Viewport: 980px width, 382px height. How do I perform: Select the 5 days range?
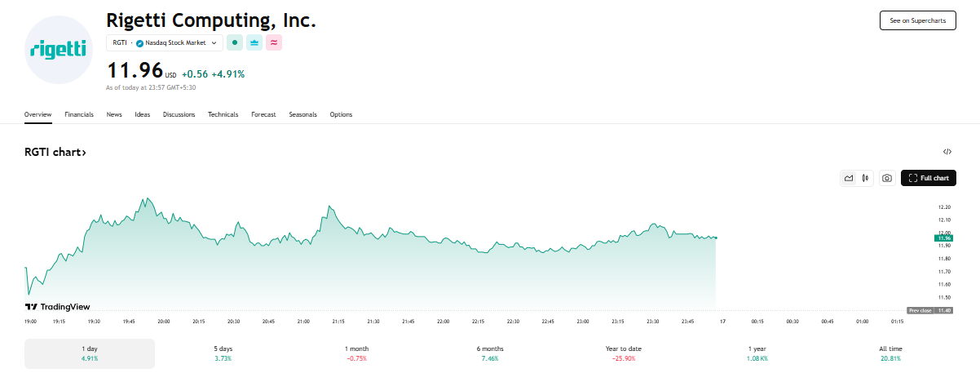click(x=223, y=353)
